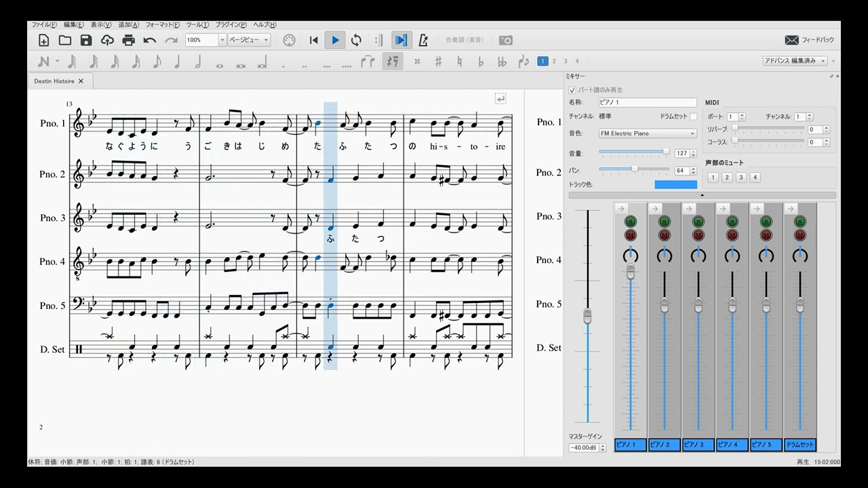Click the blue play button

point(335,40)
